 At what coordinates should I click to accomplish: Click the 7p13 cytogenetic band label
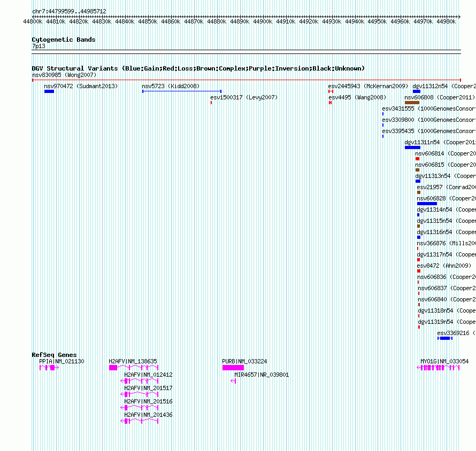pyautogui.click(x=39, y=46)
